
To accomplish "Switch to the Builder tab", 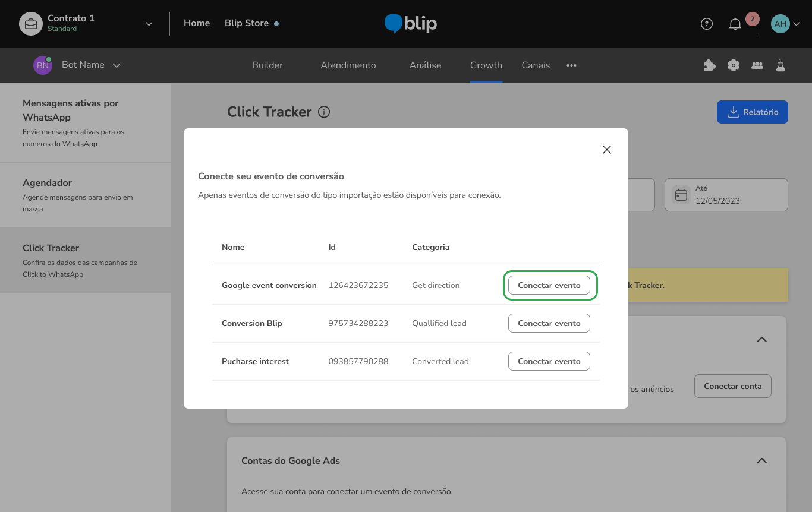I will point(267,65).
